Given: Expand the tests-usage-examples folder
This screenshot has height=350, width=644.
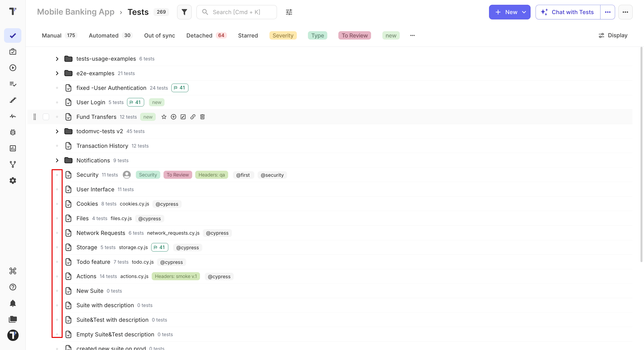Looking at the screenshot, I should point(57,59).
